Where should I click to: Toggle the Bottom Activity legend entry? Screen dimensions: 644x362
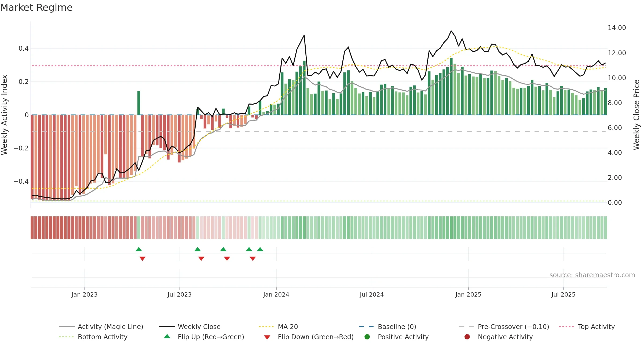tap(93, 337)
